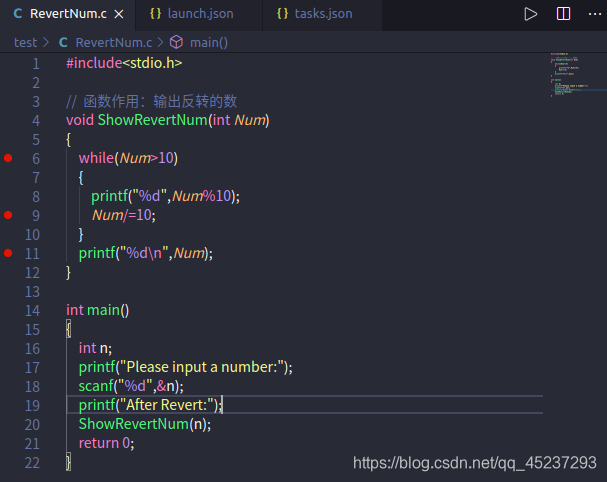
Task: Switch to the tasks.json tab
Action: coord(322,14)
